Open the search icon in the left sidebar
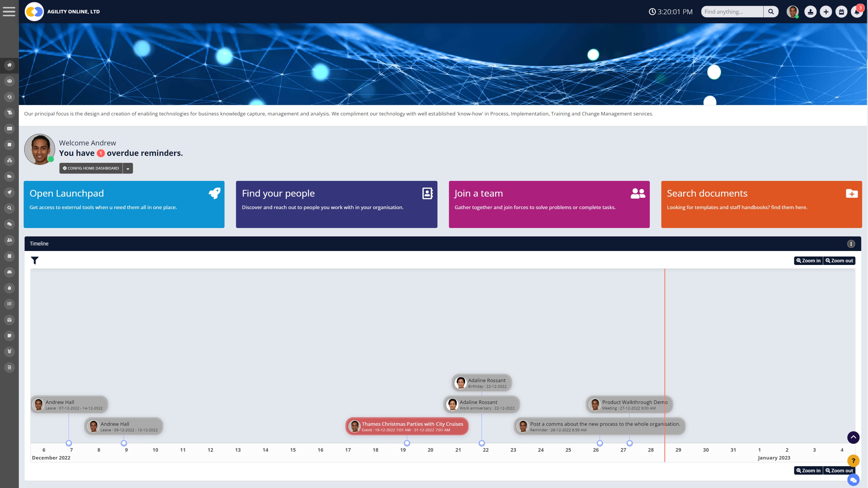The height and width of the screenshot is (488, 868). point(9,208)
